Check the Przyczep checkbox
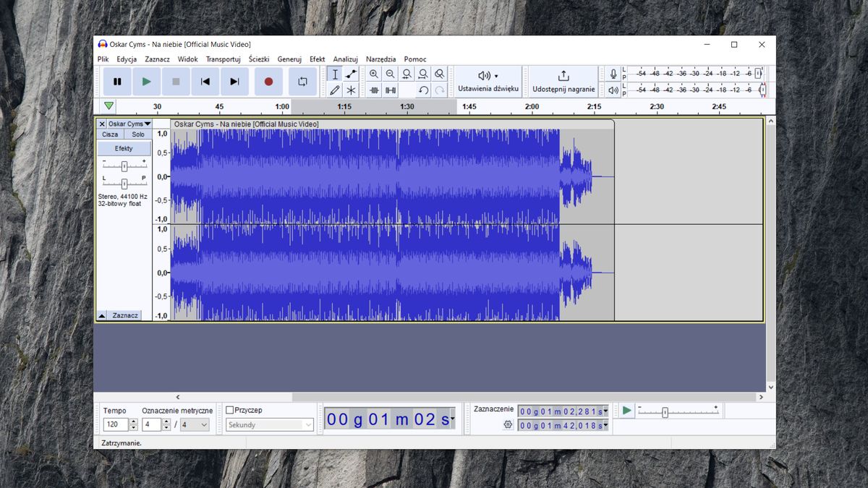This screenshot has width=868, height=488. (229, 409)
